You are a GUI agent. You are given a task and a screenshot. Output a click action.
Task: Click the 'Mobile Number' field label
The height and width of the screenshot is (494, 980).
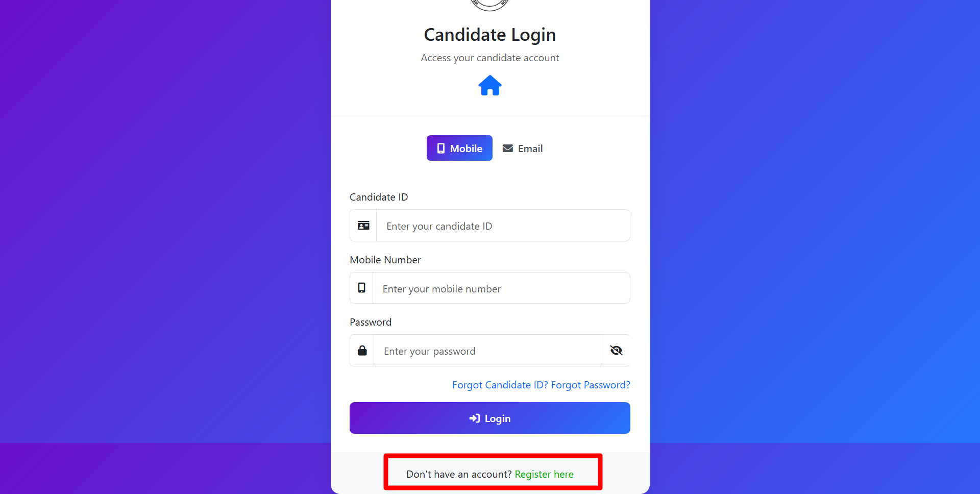coord(385,260)
